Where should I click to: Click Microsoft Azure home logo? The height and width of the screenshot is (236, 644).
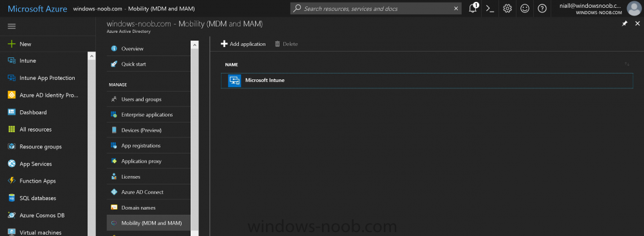coord(37,8)
